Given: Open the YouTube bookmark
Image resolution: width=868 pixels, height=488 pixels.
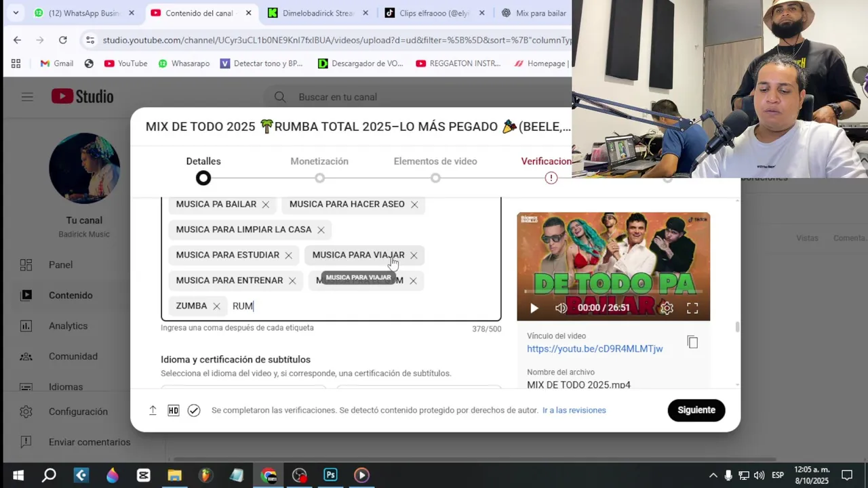Looking at the screenshot, I should [125, 64].
